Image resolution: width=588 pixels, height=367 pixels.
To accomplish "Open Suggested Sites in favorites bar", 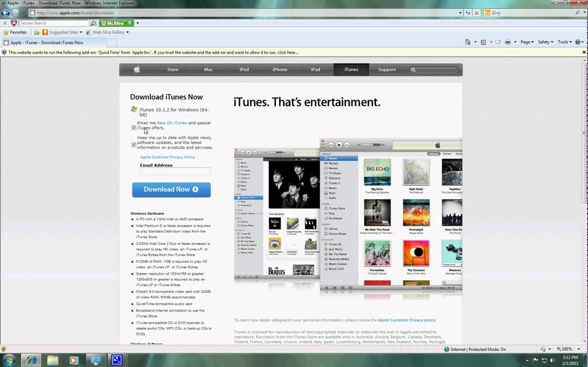I will point(62,32).
